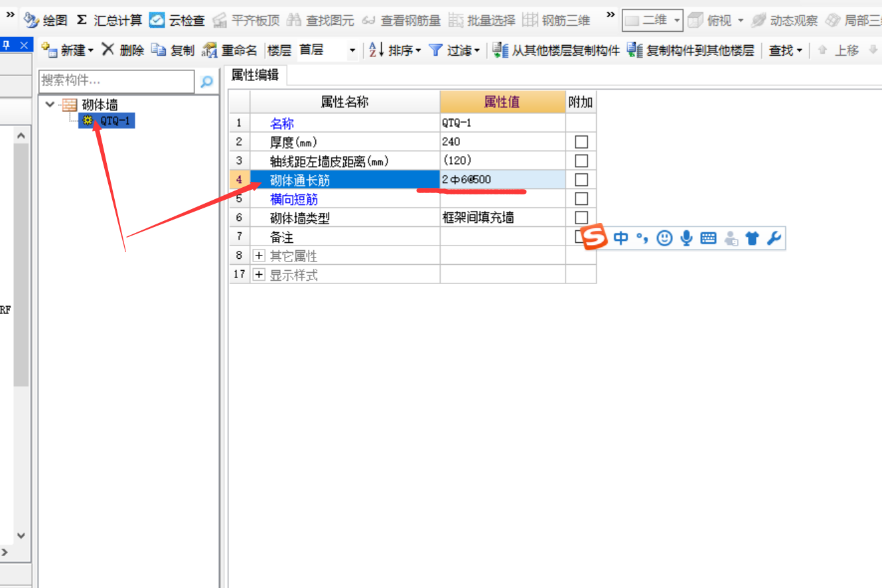Click the 框架间填充墙 wall type value

(502, 218)
